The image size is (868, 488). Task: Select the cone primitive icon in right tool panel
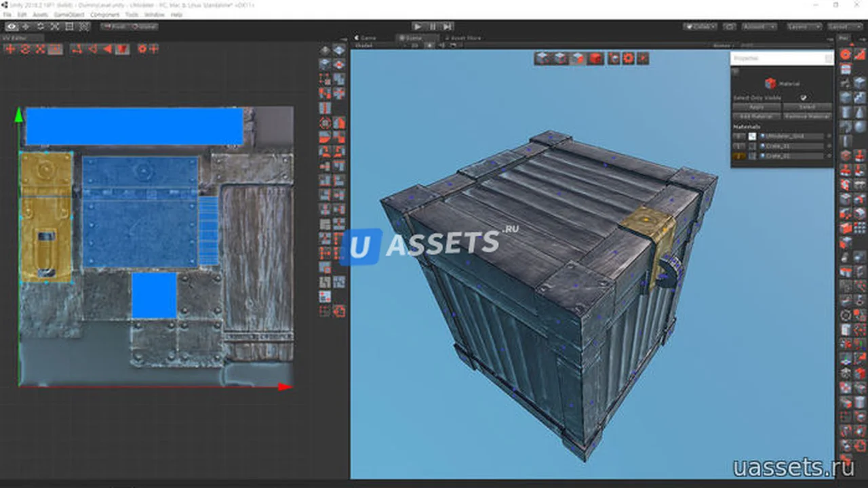click(x=859, y=113)
